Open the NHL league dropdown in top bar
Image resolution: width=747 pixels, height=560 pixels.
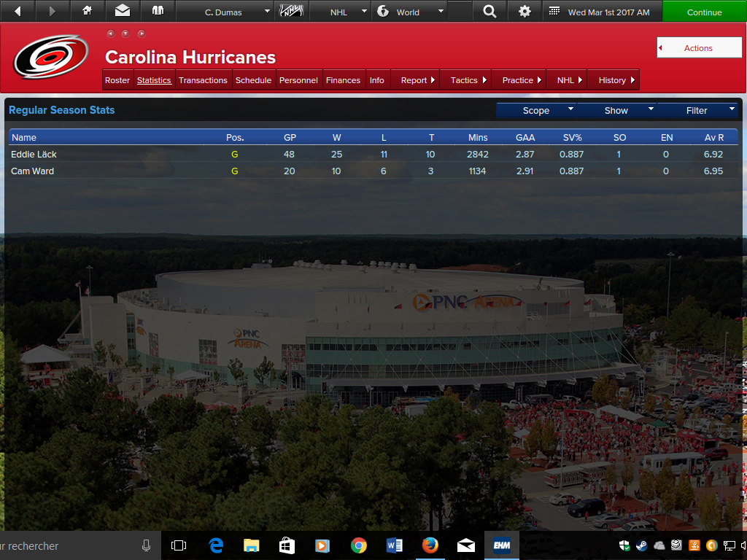(340, 12)
